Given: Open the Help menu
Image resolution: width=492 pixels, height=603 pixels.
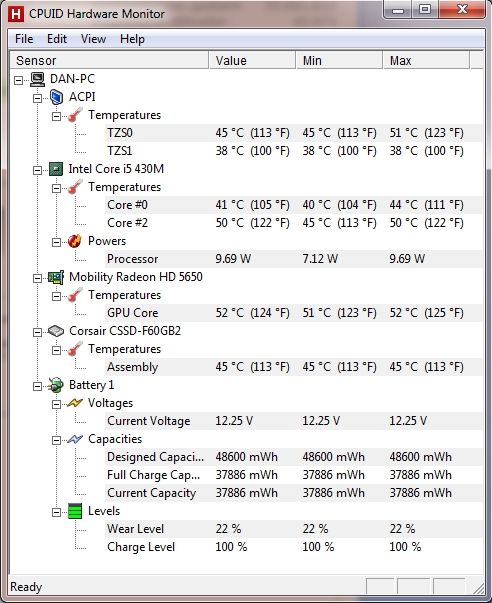Looking at the screenshot, I should pyautogui.click(x=132, y=39).
